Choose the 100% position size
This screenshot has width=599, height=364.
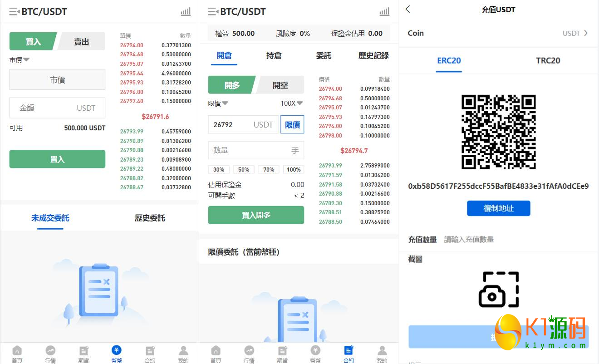point(294,169)
